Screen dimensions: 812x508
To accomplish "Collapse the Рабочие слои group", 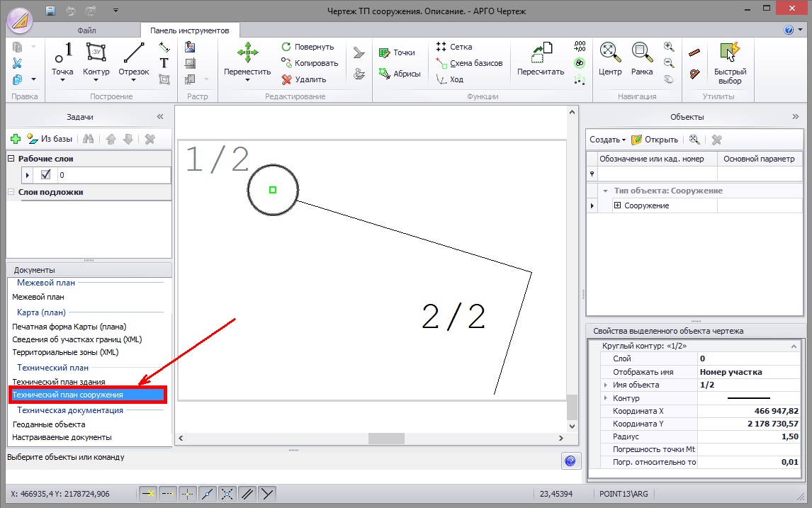I will [11, 159].
